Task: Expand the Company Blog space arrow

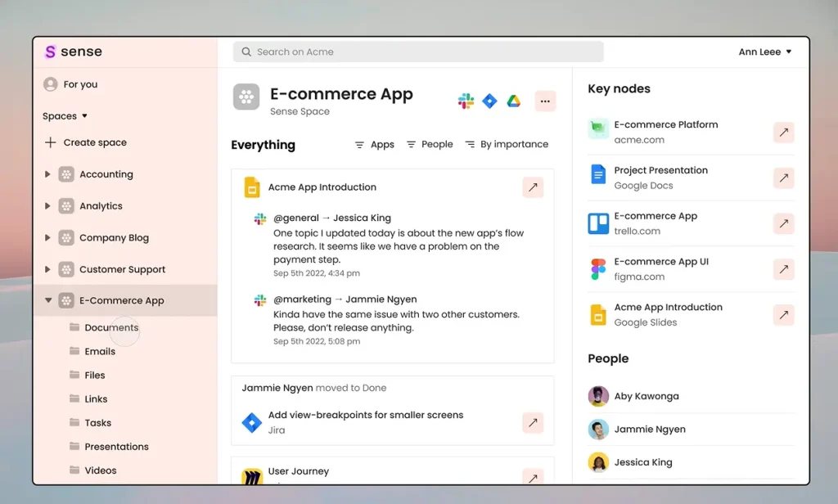Action: pos(47,238)
